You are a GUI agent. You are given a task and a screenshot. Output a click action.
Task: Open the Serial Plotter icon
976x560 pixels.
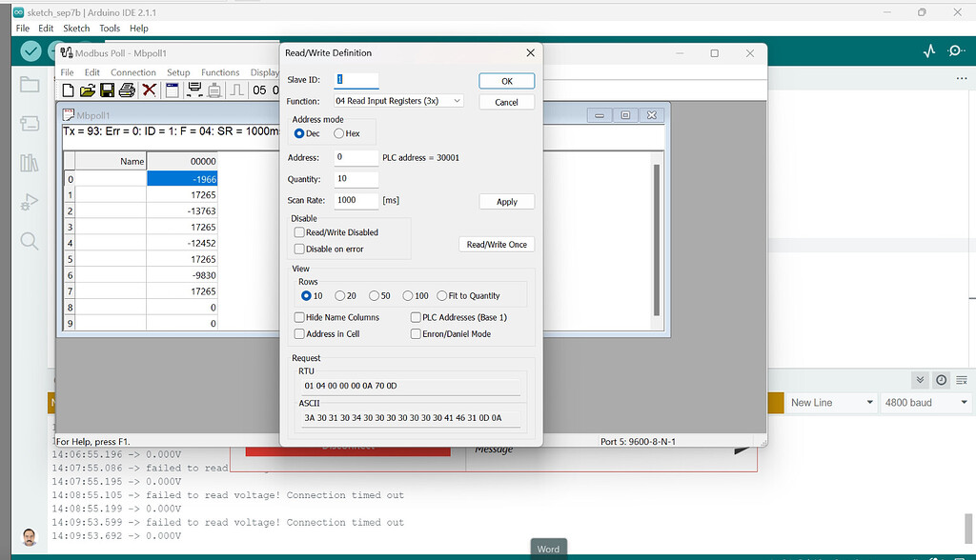click(x=930, y=50)
